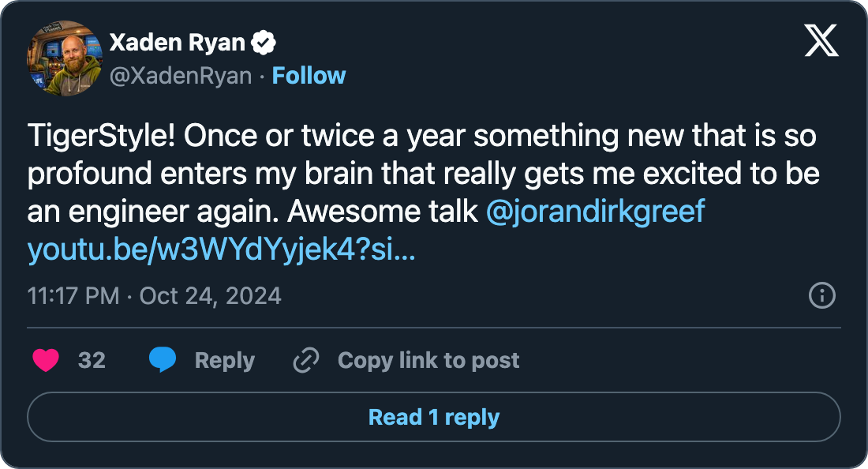Open the Xaden Ryan display name

click(x=177, y=43)
